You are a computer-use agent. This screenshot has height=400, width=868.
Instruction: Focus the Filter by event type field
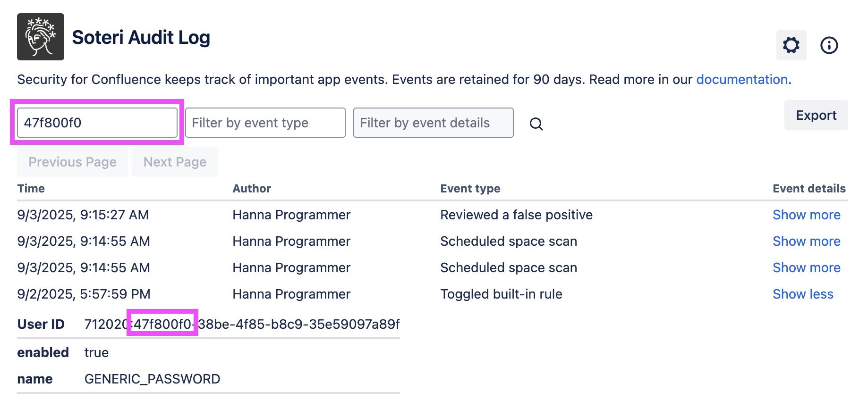[265, 123]
